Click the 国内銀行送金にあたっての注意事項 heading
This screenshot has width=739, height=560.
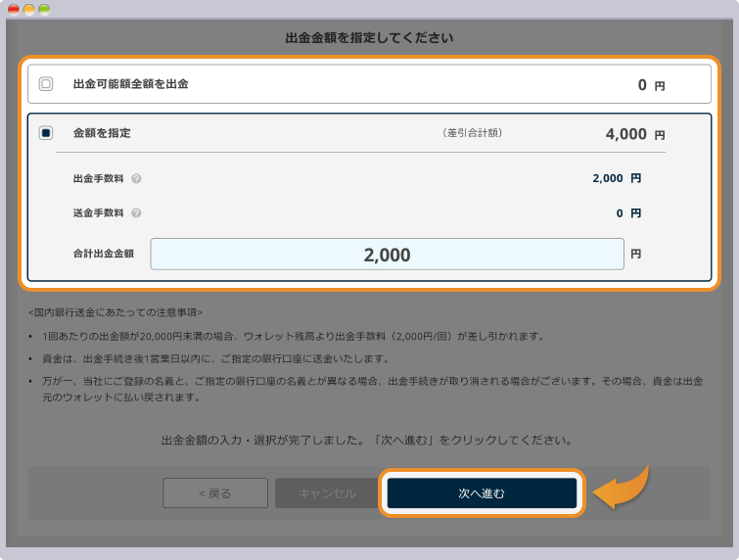point(115,312)
